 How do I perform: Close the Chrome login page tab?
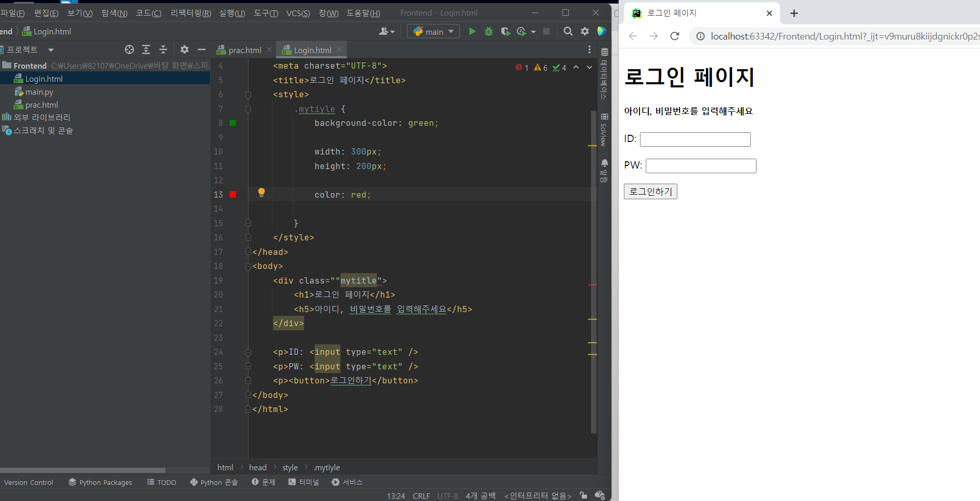coord(769,14)
